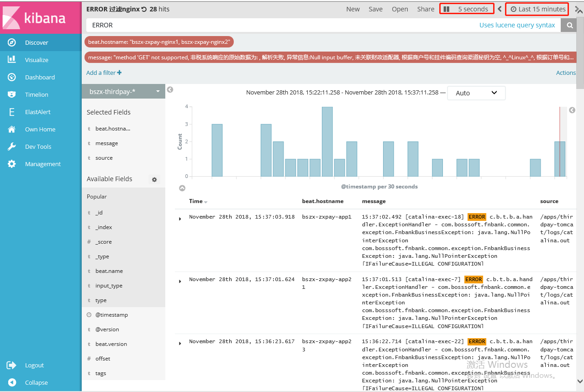This screenshot has height=392, width=584.
Task: Open the filter Actions menu
Action: [x=566, y=73]
